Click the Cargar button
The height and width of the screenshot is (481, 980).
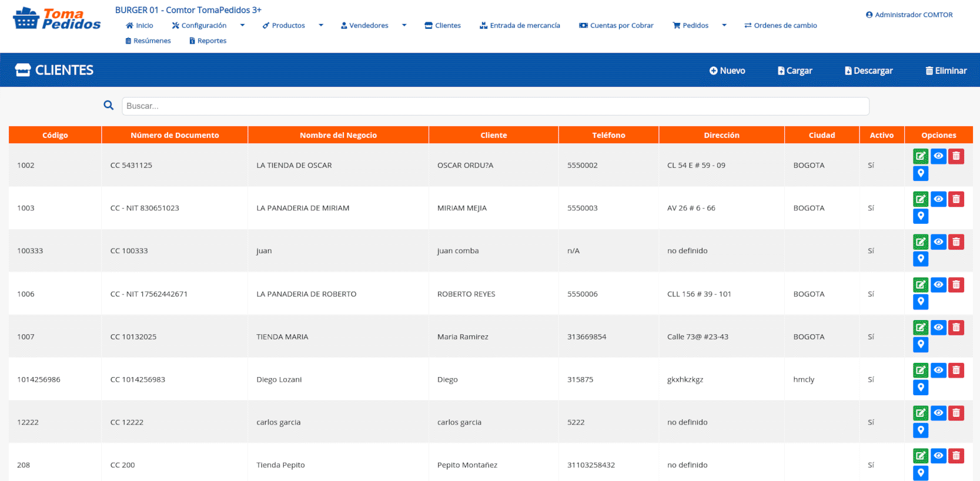click(795, 70)
